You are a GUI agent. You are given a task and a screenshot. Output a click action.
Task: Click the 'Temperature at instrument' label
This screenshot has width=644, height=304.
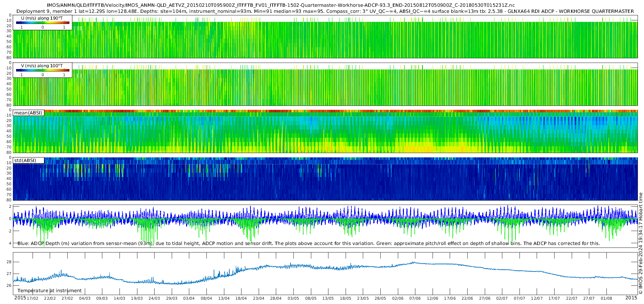pyautogui.click(x=50, y=290)
